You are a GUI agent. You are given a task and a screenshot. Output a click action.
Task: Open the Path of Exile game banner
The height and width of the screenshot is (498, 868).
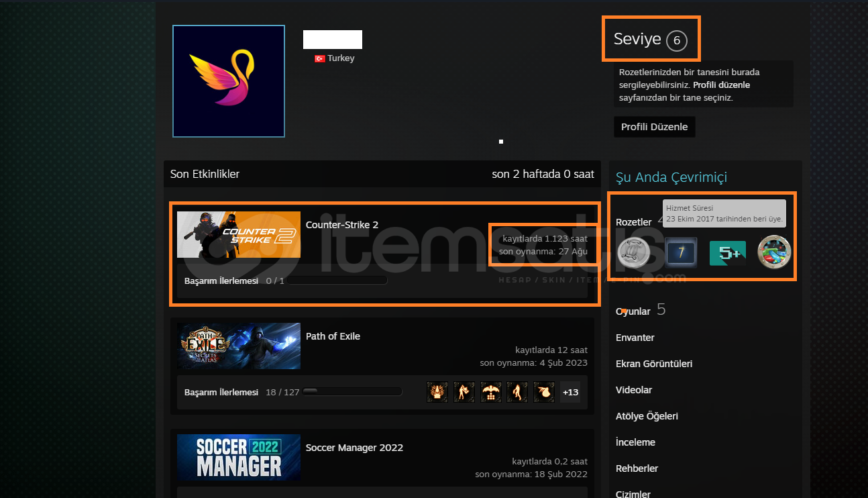(239, 346)
